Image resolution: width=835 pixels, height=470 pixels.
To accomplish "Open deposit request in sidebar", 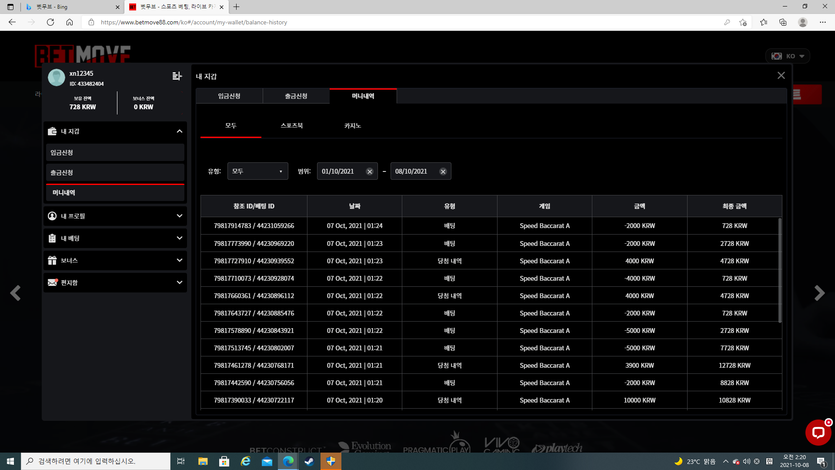I will (x=115, y=153).
